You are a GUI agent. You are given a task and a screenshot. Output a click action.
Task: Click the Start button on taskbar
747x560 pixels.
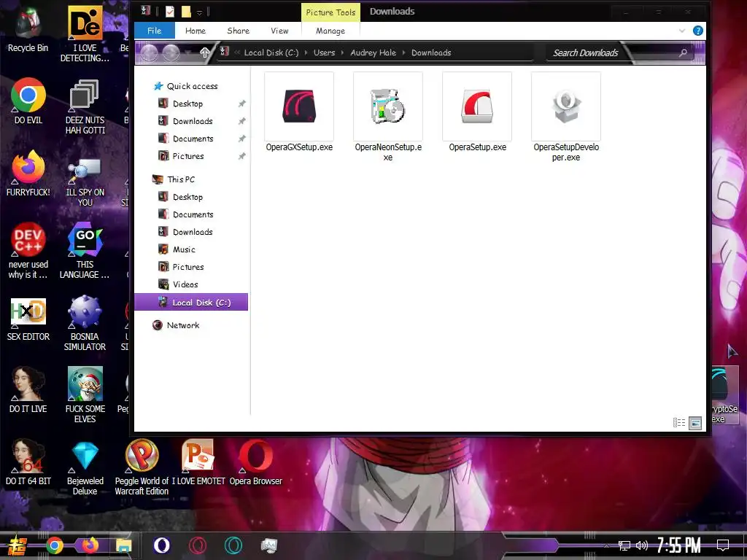click(18, 545)
